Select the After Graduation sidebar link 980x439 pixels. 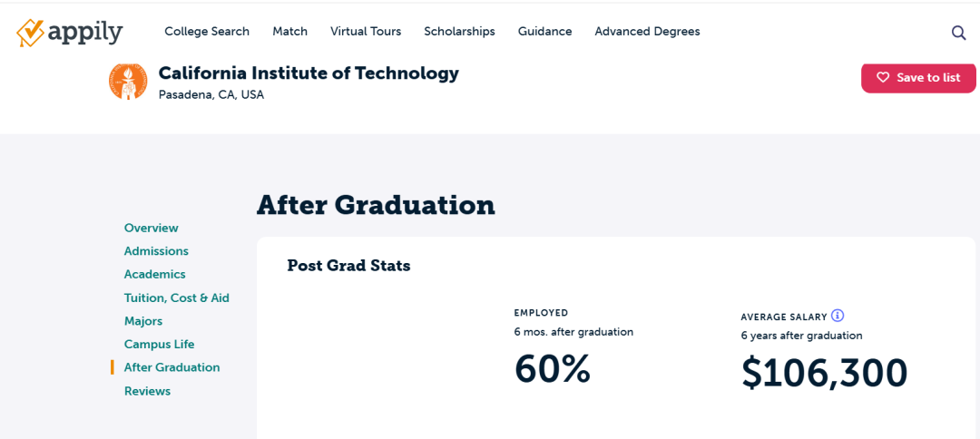[171, 367]
